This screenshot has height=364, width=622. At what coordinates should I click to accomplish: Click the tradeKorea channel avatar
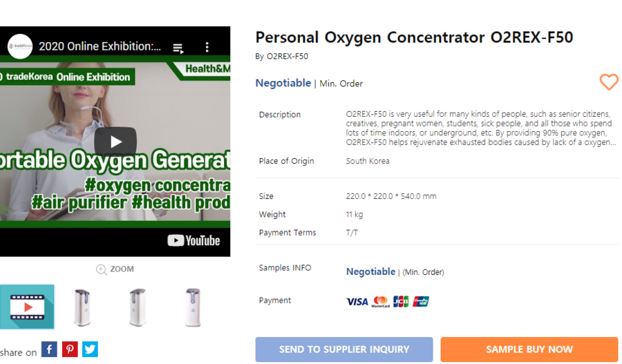point(20,46)
